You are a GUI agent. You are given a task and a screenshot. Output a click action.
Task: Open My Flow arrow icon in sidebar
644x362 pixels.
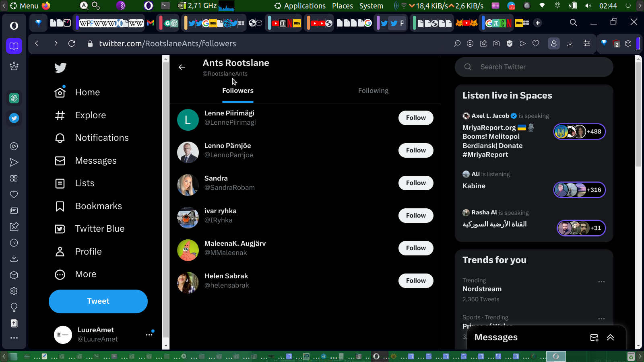pos(14,162)
